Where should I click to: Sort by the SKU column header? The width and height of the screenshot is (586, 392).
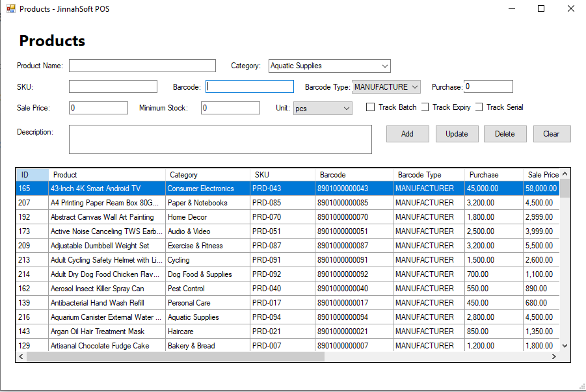click(x=282, y=175)
